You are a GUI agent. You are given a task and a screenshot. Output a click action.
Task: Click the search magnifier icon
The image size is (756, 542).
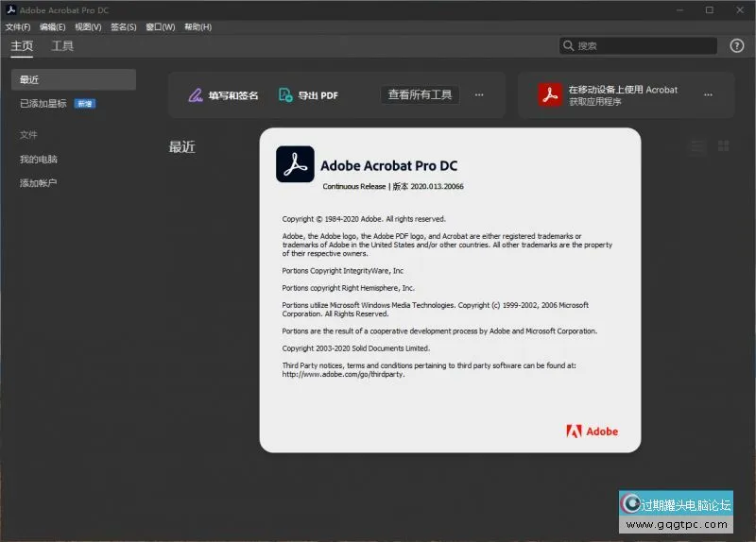(x=569, y=45)
